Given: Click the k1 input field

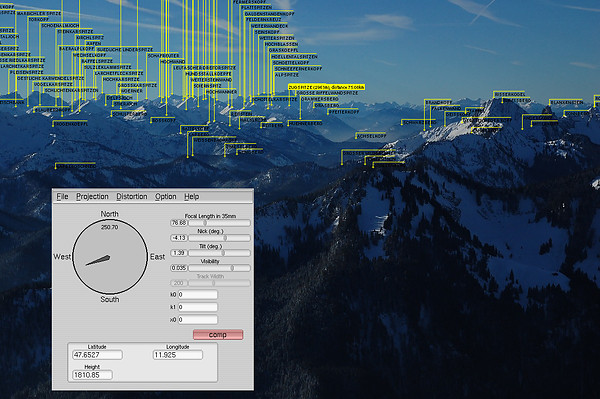Looking at the screenshot, I should pyautogui.click(x=197, y=307).
